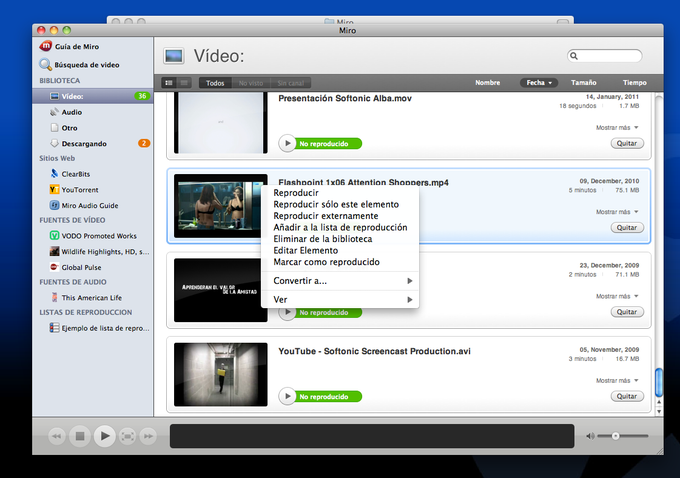Open Convertir a... submenu
The width and height of the screenshot is (680, 478).
pyautogui.click(x=340, y=281)
